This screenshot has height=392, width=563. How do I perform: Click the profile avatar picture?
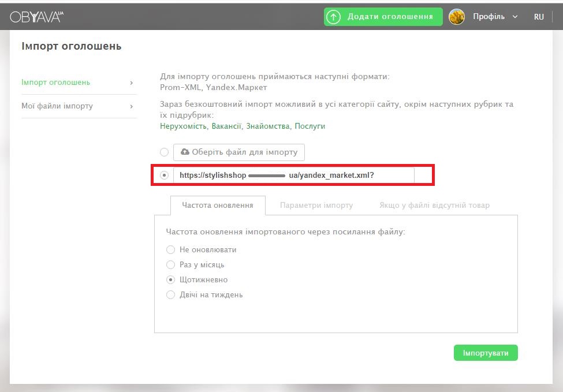[x=457, y=17]
